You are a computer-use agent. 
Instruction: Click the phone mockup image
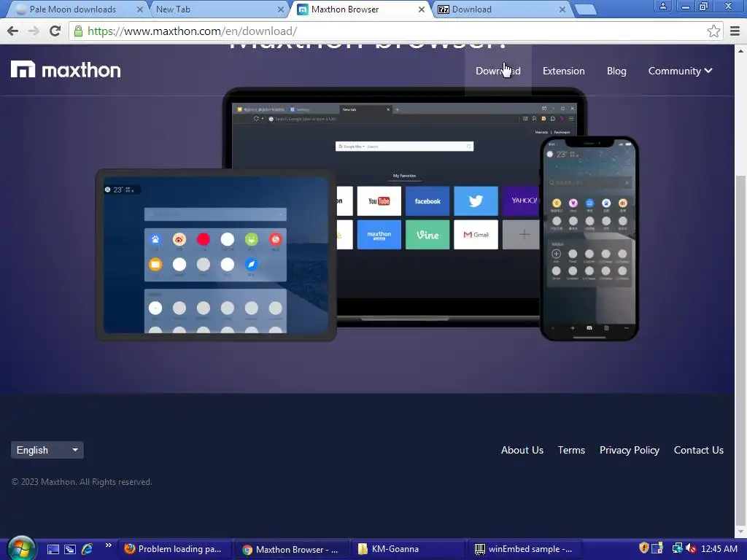pos(589,238)
